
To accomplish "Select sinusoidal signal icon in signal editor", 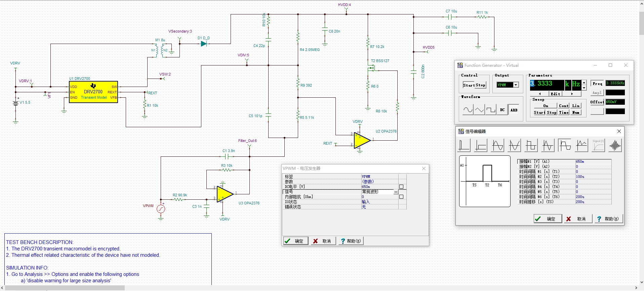I will pos(497,145).
